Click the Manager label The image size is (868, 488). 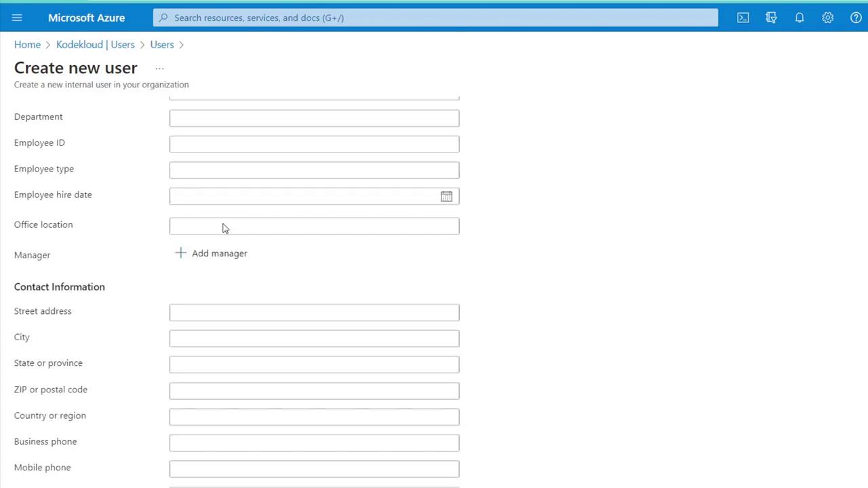tap(33, 255)
